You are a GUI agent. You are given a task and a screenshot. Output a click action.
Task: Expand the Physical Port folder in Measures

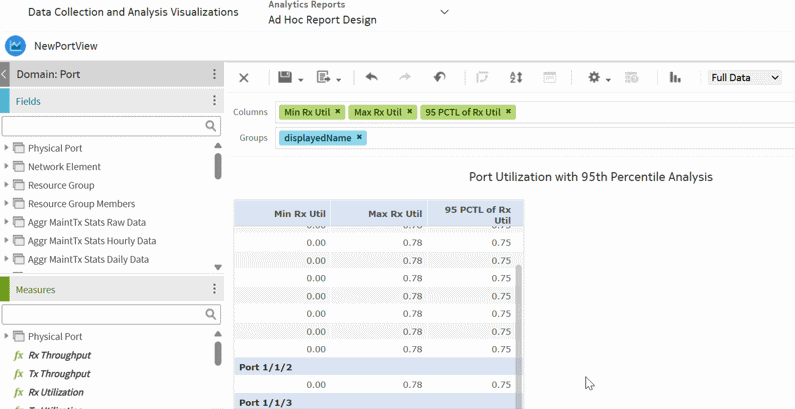(6, 336)
